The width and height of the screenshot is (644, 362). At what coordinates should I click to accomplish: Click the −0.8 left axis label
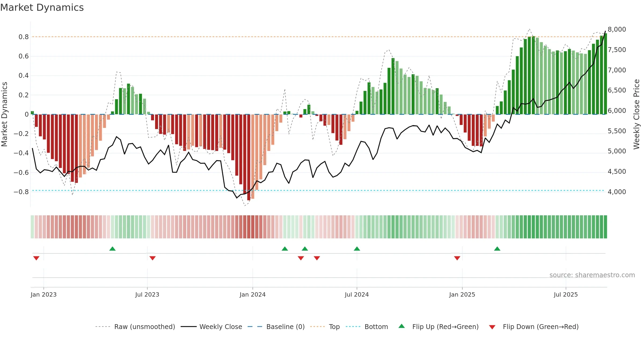[21, 192]
